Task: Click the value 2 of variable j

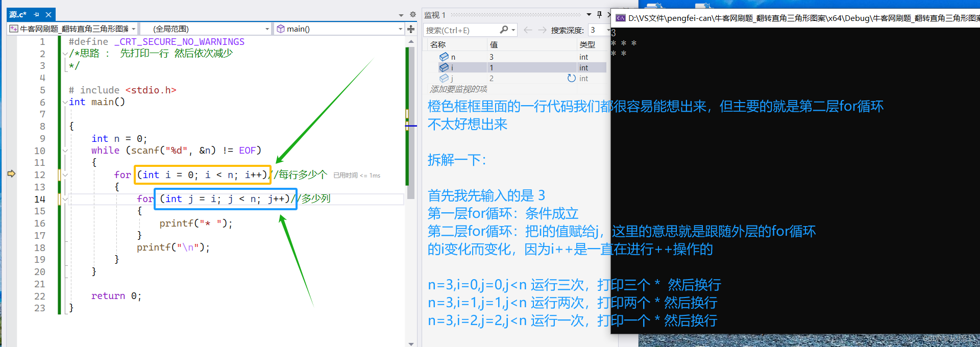Action: (x=492, y=79)
